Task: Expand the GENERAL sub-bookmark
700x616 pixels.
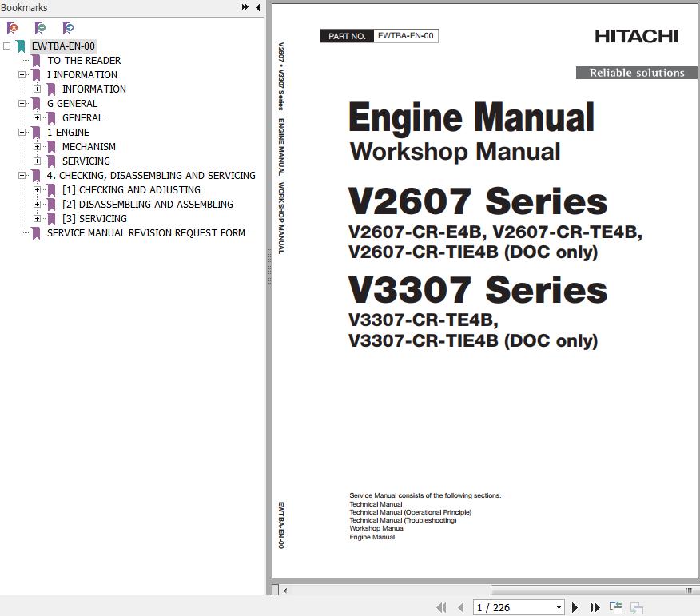Action: (x=37, y=117)
